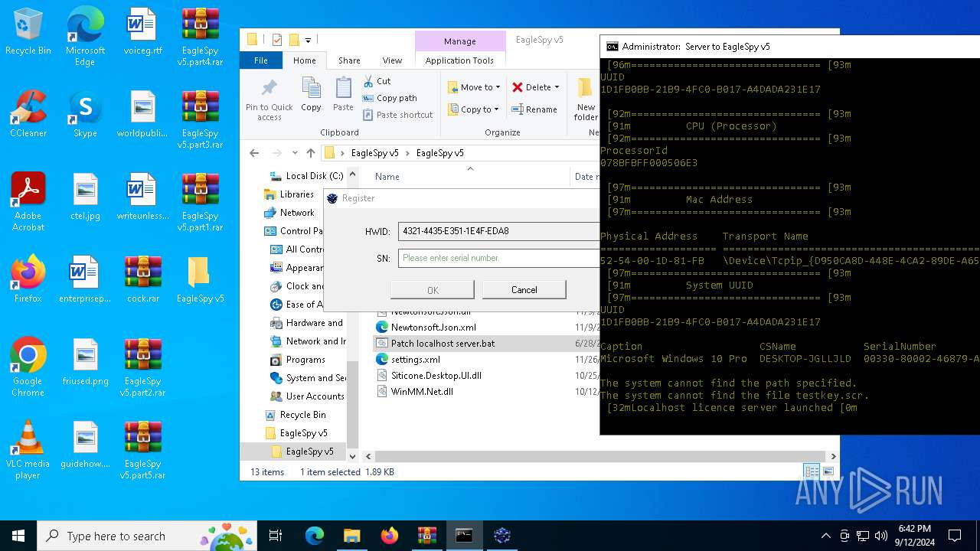Click Cancel in the Register dialog
This screenshot has width=980, height=551.
tap(524, 290)
